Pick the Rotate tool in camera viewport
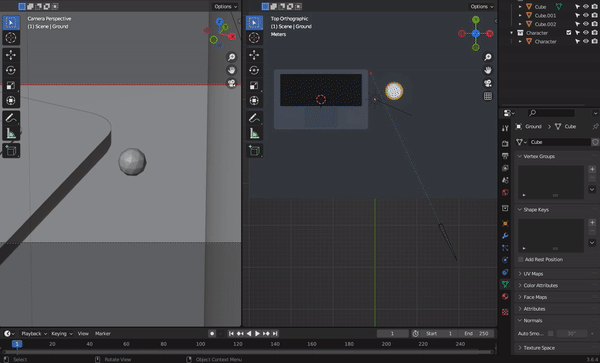 [x=11, y=70]
